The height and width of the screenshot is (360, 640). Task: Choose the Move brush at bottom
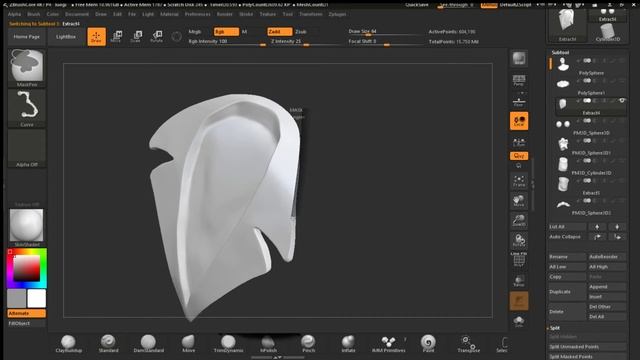pos(188,344)
